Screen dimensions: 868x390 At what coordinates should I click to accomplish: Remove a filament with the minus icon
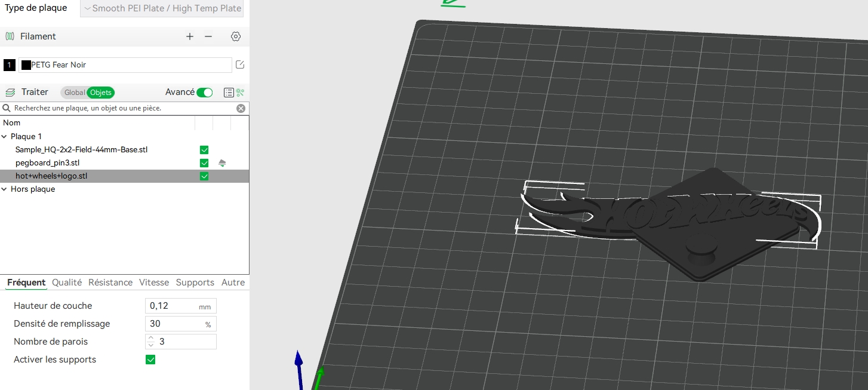pos(208,36)
